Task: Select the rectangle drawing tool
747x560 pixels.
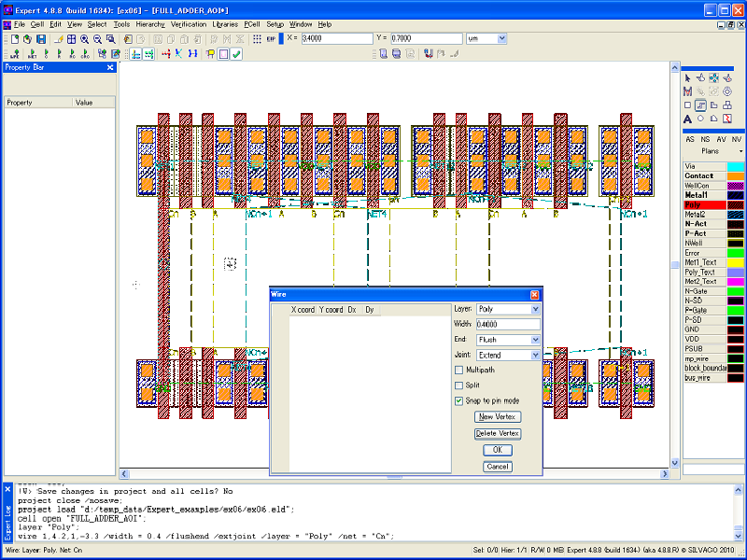Action: (x=688, y=105)
